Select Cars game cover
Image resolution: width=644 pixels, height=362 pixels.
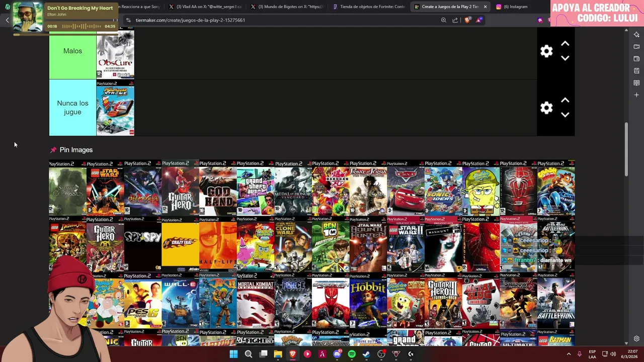[x=406, y=189]
